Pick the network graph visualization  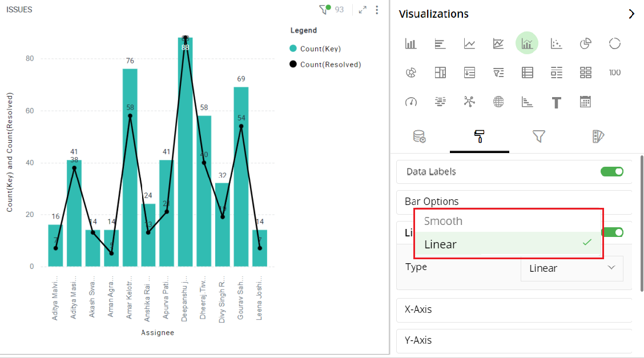coord(469,102)
